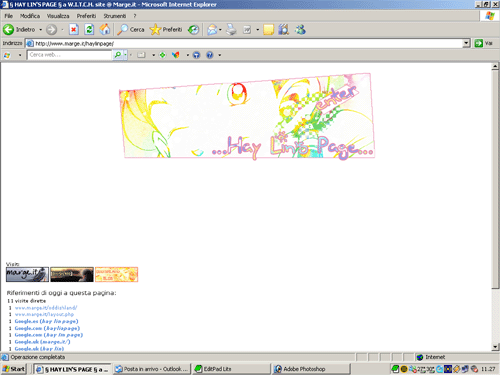Viewport: 500px width, 375px height.
Task: Click the marge.it banner thumbnail
Action: (27, 274)
